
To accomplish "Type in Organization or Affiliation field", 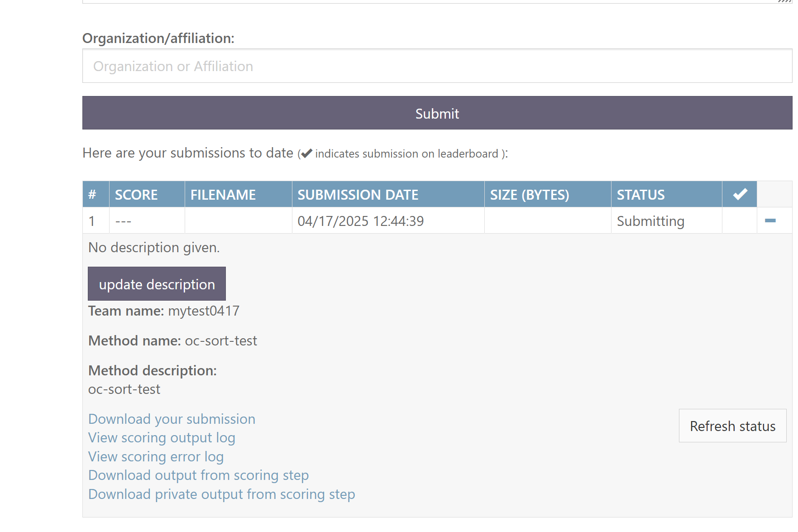I will click(437, 66).
